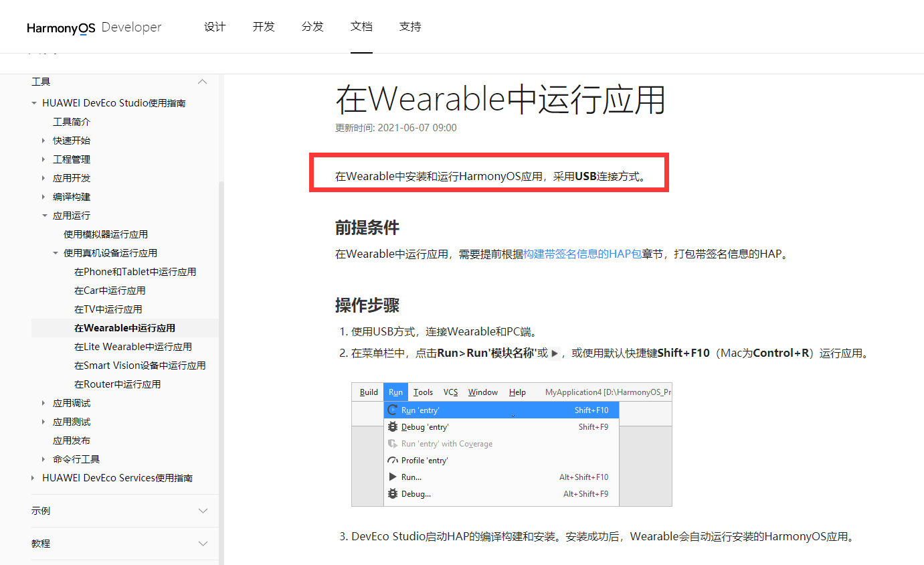
Task: Follow the 构建带签名信息的HAP包 link
Action: coord(583,254)
